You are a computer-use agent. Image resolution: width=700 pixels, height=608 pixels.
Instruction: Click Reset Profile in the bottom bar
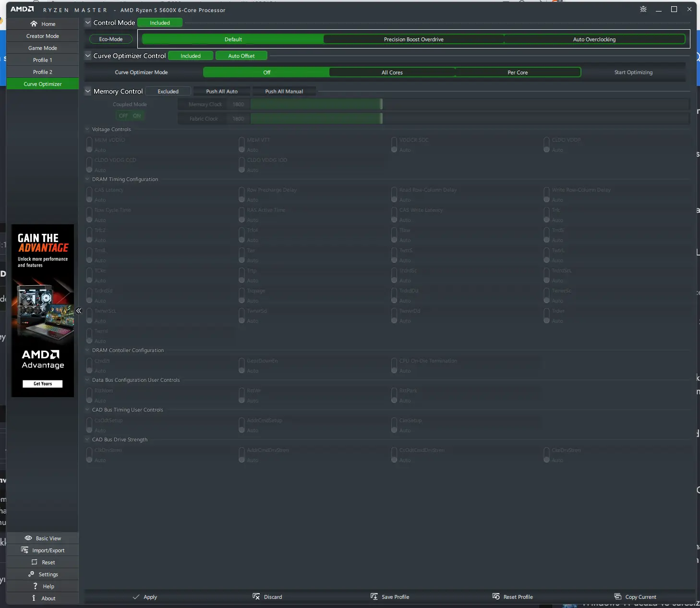(x=512, y=597)
